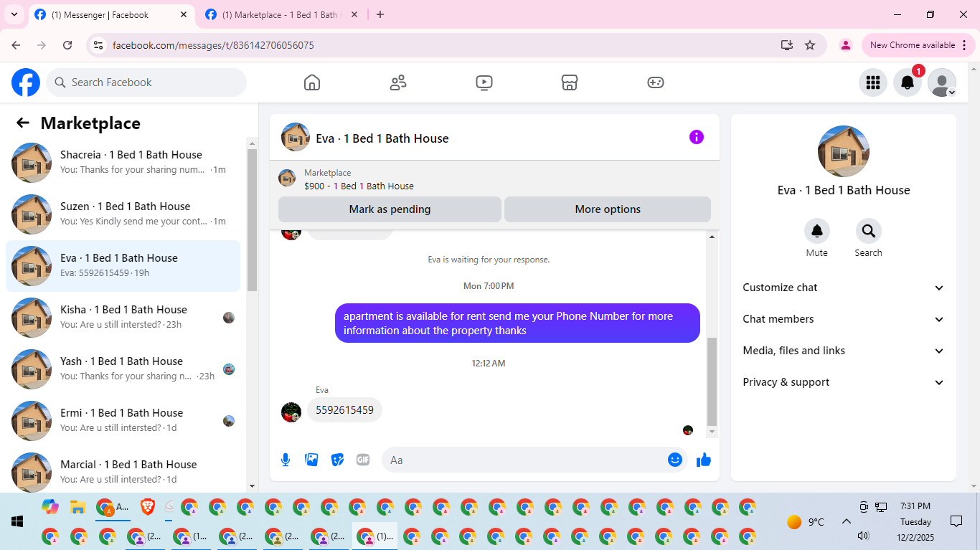Open notifications bell with red badge
980x550 pixels.
click(908, 82)
